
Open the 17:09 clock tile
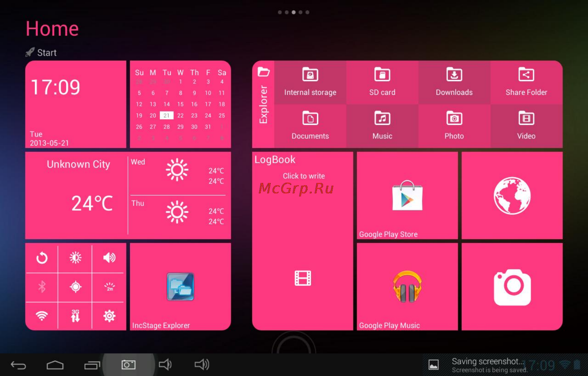click(76, 104)
